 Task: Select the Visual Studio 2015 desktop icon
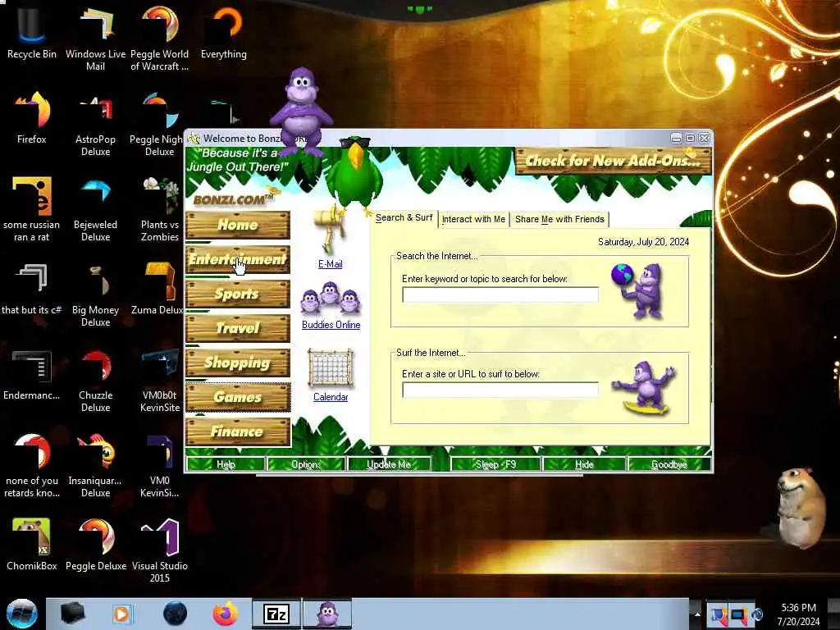(160, 550)
